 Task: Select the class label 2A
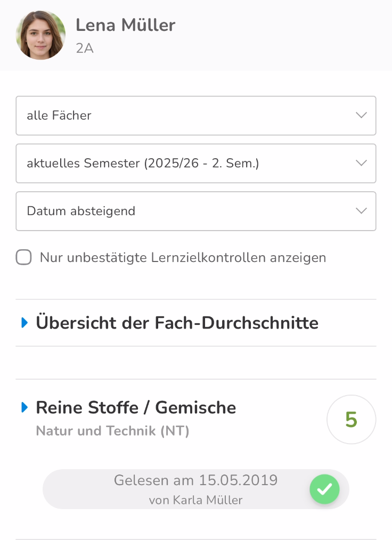click(85, 48)
